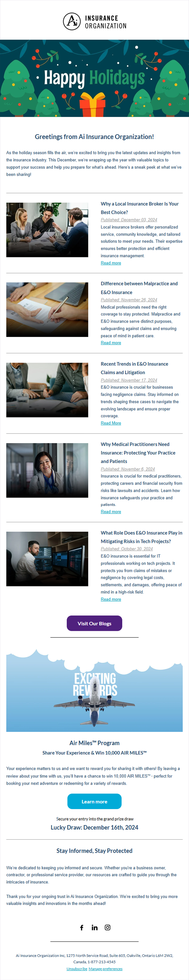The image size is (189, 980).
Task: Click the Facebook icon in footer
Action: [x=82, y=927]
